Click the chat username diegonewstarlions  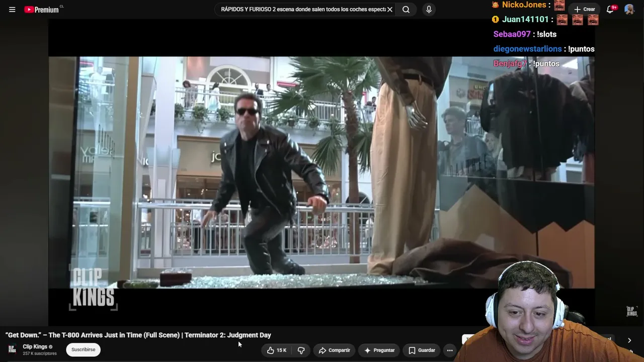(x=527, y=49)
